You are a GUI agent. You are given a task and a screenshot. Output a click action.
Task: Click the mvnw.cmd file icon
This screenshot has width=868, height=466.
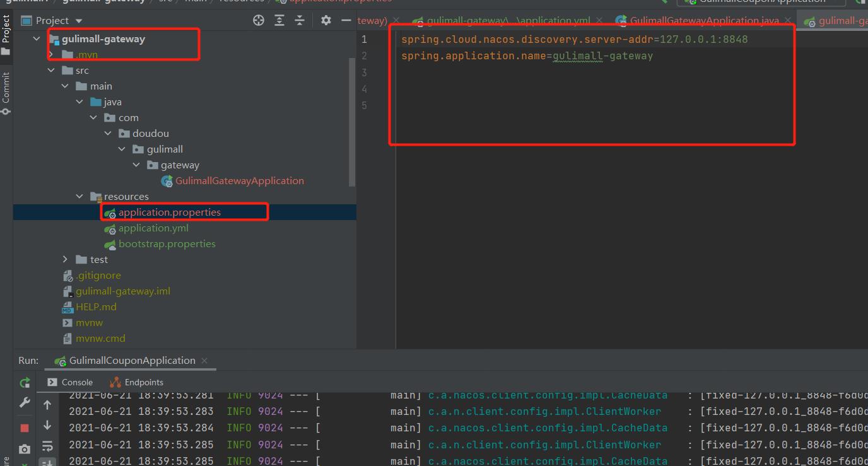(x=68, y=339)
